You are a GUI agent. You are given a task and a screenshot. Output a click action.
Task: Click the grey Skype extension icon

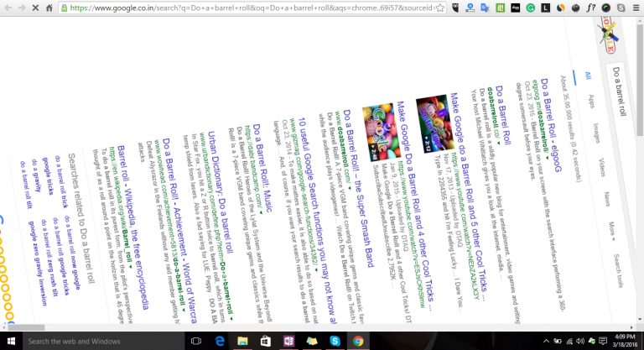621,8
